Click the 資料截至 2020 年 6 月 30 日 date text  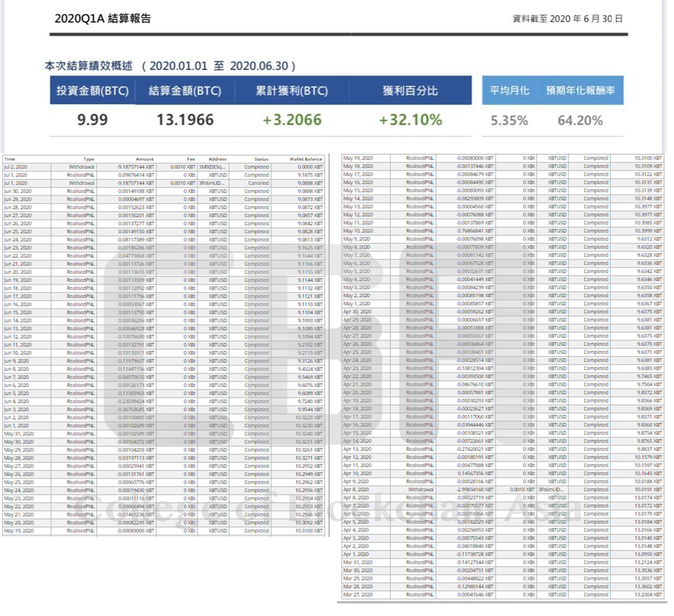pyautogui.click(x=568, y=19)
